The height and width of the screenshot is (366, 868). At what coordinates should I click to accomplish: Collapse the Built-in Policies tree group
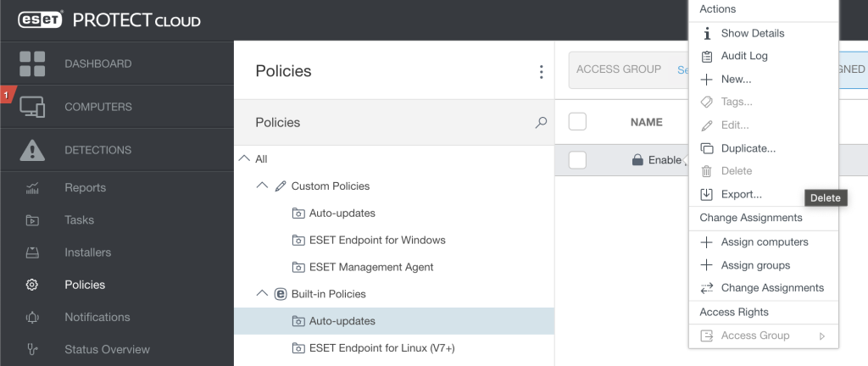click(x=262, y=294)
